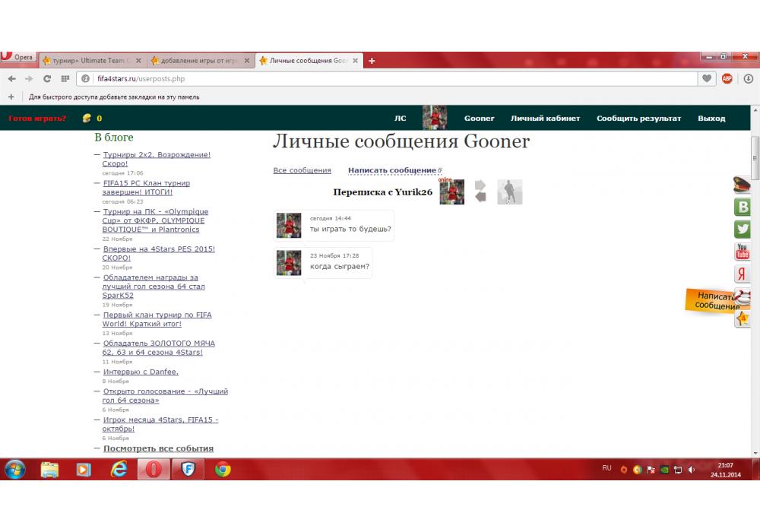This screenshot has height=532, width=760.
Task: Close the 'добавление игры' tab
Action: (247, 61)
